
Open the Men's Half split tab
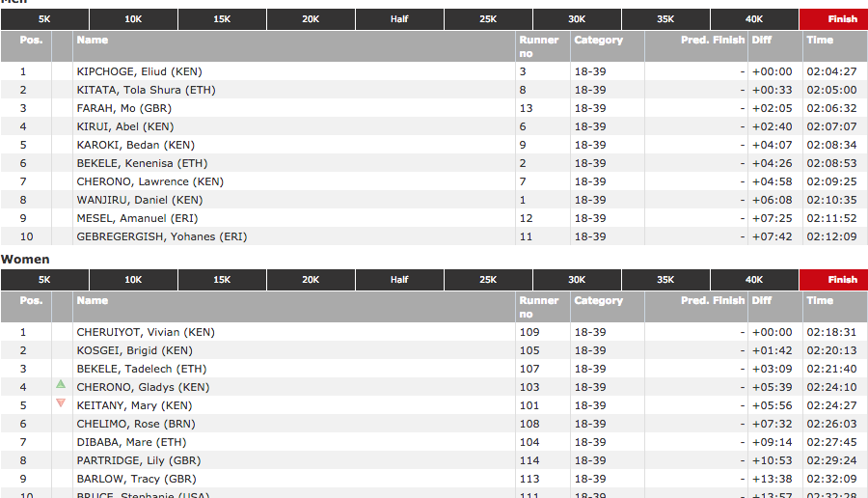(399, 19)
